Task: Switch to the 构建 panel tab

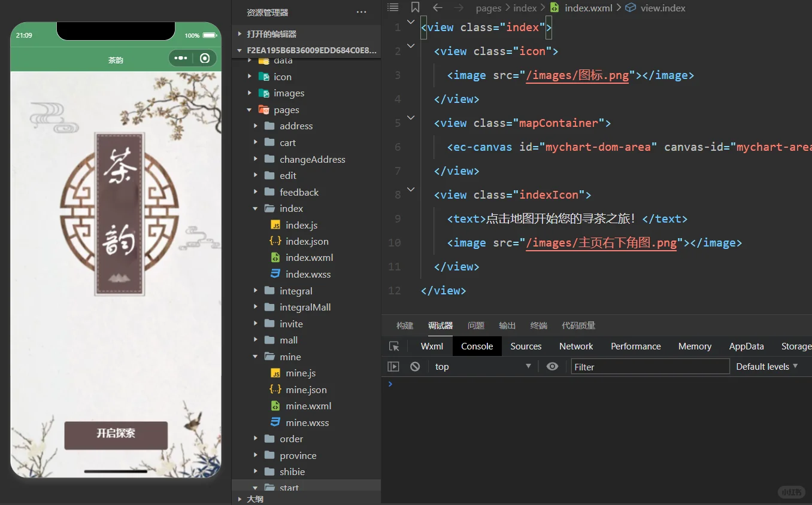Action: pyautogui.click(x=405, y=325)
